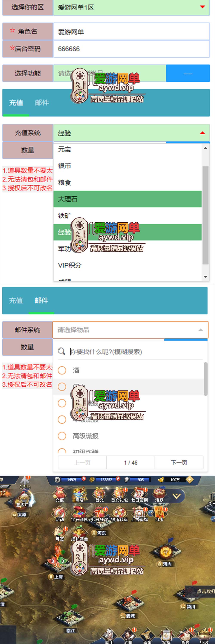
Task: Choose 大理石 from the recharge list
Action: click(x=127, y=199)
